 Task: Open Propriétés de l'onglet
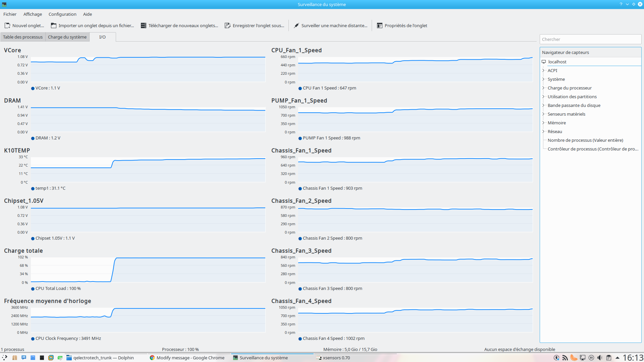402,25
